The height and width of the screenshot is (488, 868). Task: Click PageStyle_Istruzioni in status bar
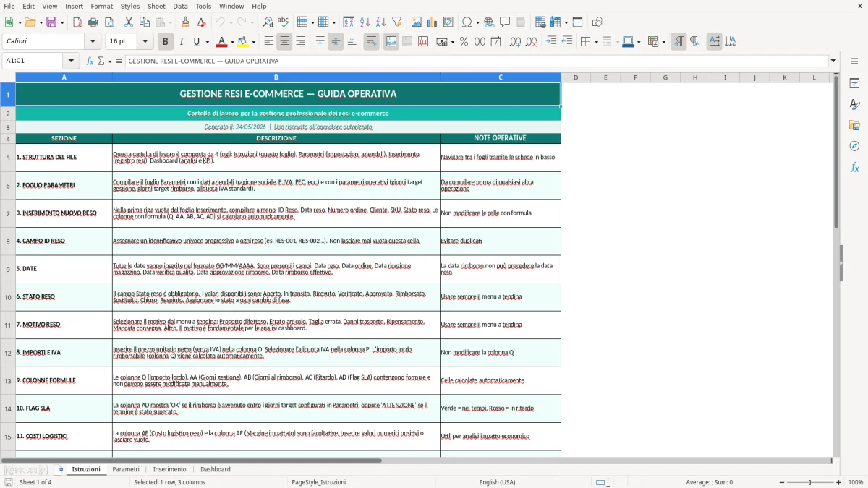click(x=318, y=482)
